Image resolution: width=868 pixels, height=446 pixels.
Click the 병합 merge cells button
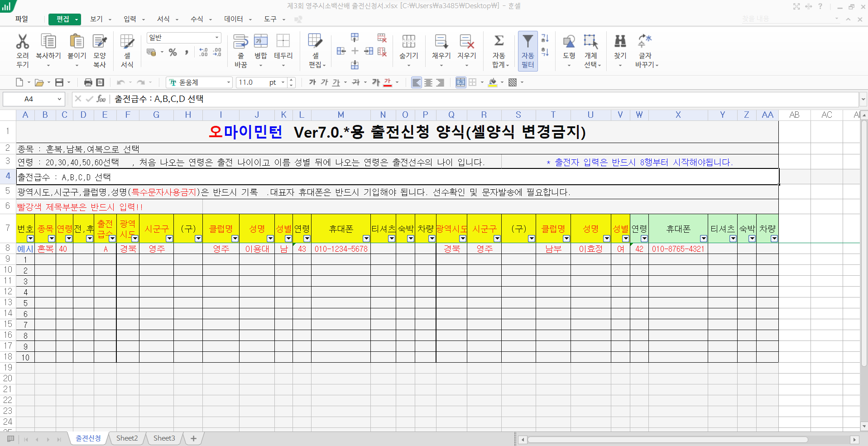point(260,42)
